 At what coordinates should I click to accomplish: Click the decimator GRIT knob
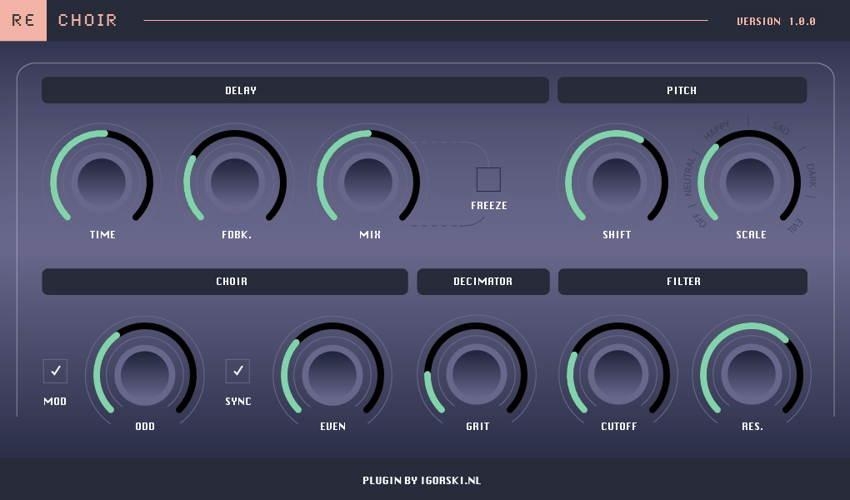click(477, 371)
